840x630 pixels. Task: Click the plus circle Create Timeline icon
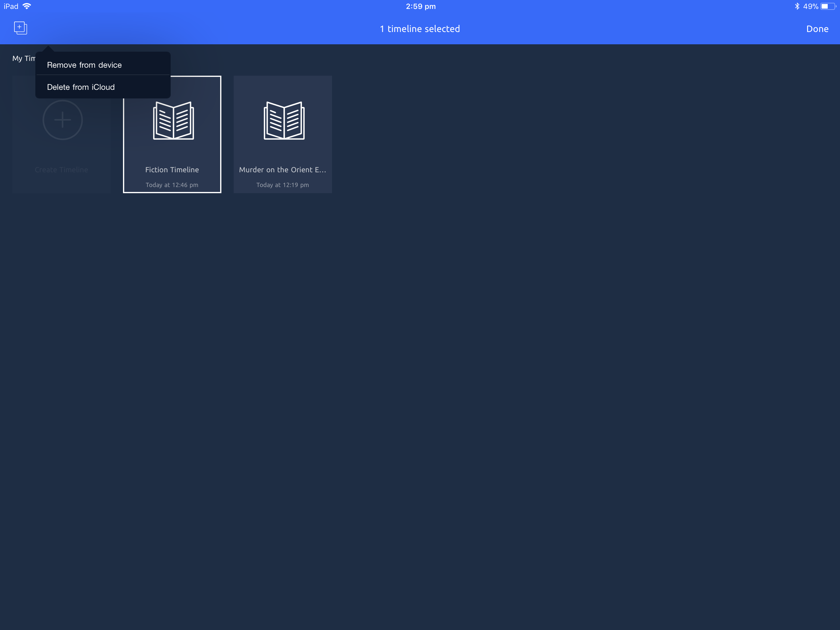(x=62, y=120)
